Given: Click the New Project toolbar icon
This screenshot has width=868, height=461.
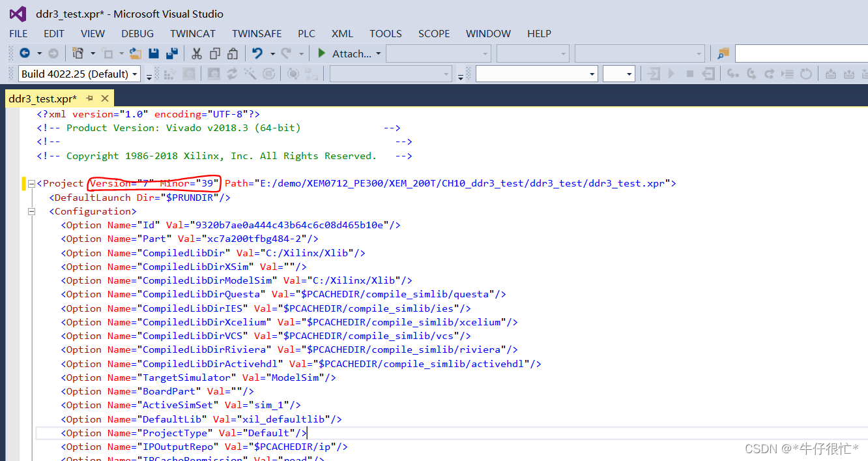Looking at the screenshot, I should (x=78, y=53).
